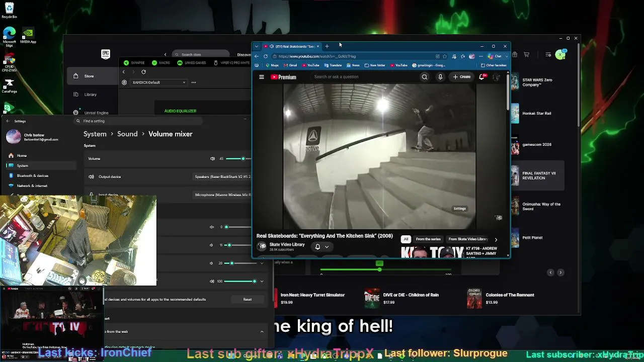The height and width of the screenshot is (362, 644).
Task: Mute the app with volume 20
Action: (x=212, y=263)
